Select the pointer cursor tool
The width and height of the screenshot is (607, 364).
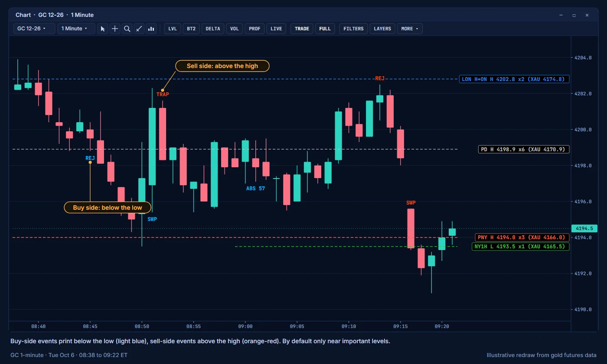pyautogui.click(x=103, y=29)
